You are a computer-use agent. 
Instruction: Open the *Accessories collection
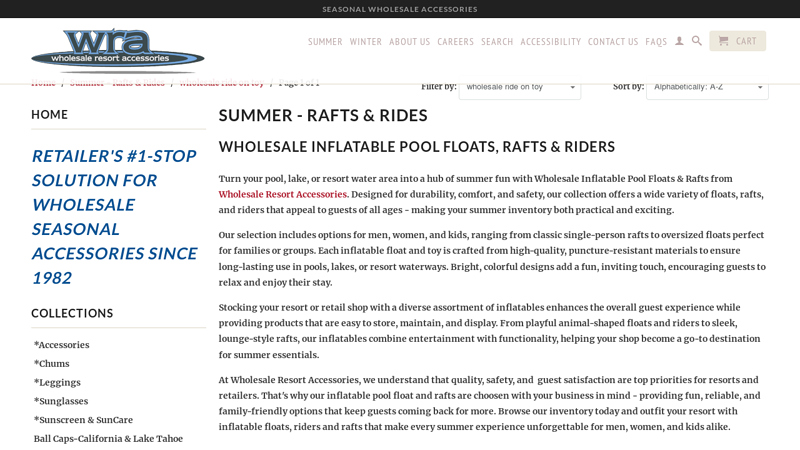coord(61,345)
